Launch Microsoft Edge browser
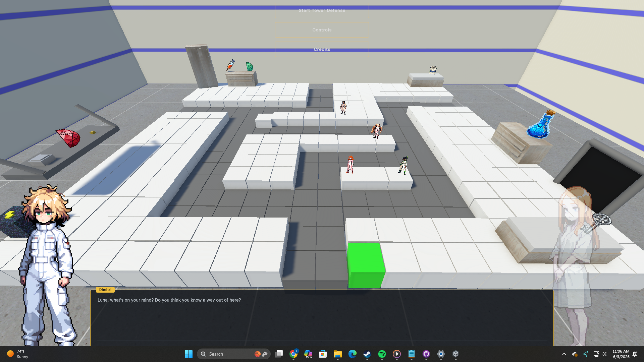 [353, 354]
